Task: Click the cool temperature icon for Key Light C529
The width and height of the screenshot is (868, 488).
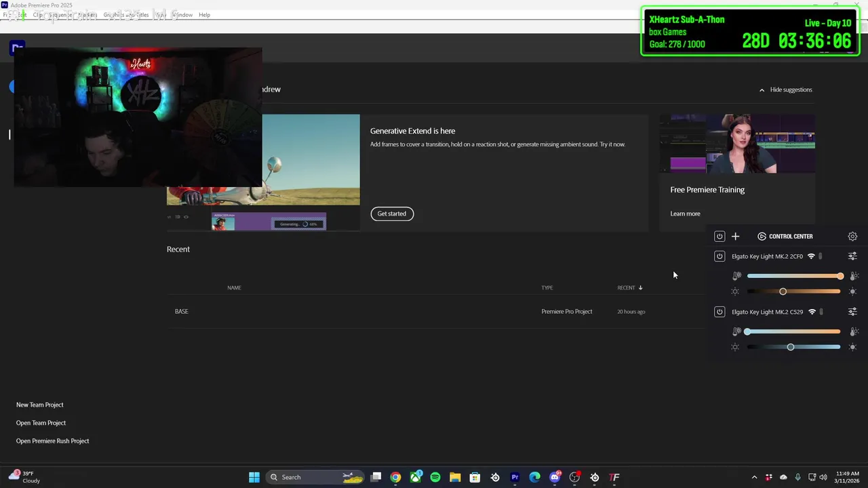Action: pyautogui.click(x=736, y=331)
